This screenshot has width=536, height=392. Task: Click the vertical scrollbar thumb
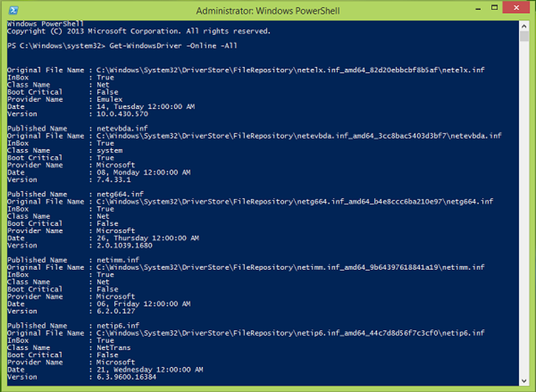524,36
